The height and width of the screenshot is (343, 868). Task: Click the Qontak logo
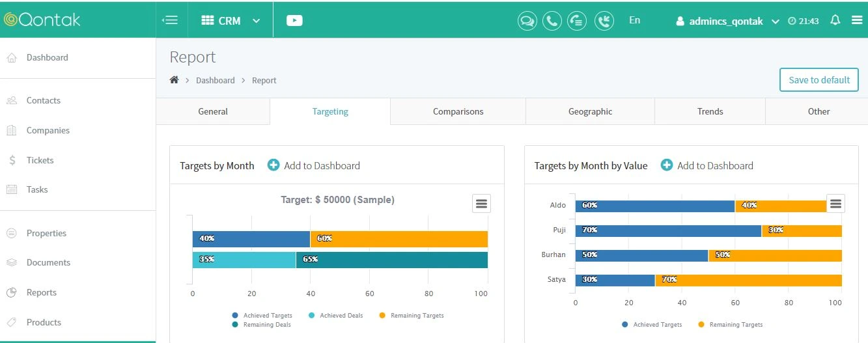pyautogui.click(x=42, y=20)
